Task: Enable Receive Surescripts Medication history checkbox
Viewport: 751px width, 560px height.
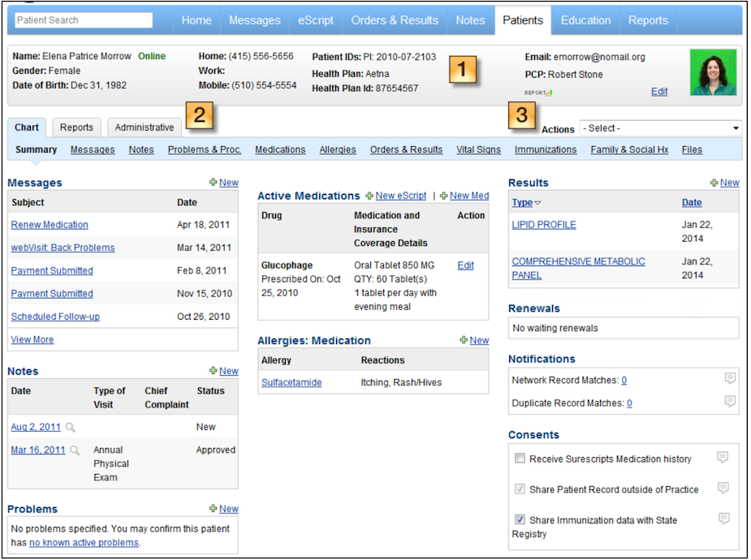Action: tap(520, 459)
